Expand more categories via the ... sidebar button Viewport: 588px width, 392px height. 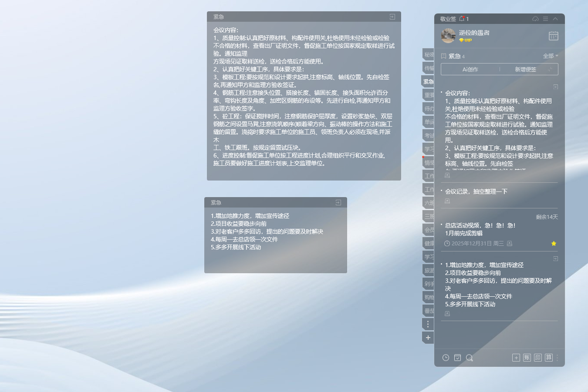pyautogui.click(x=428, y=324)
